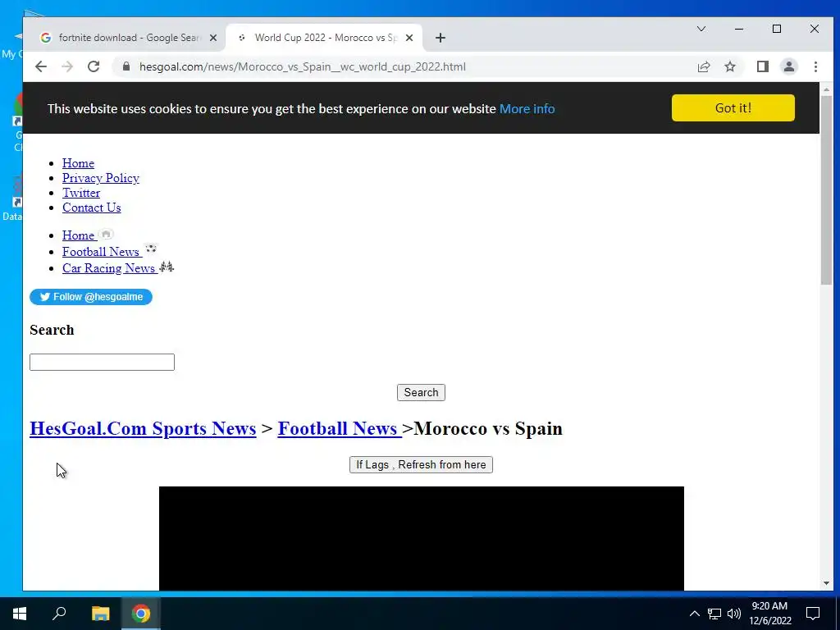Viewport: 840px width, 630px height.
Task: View site information lock icon
Action: (x=126, y=66)
